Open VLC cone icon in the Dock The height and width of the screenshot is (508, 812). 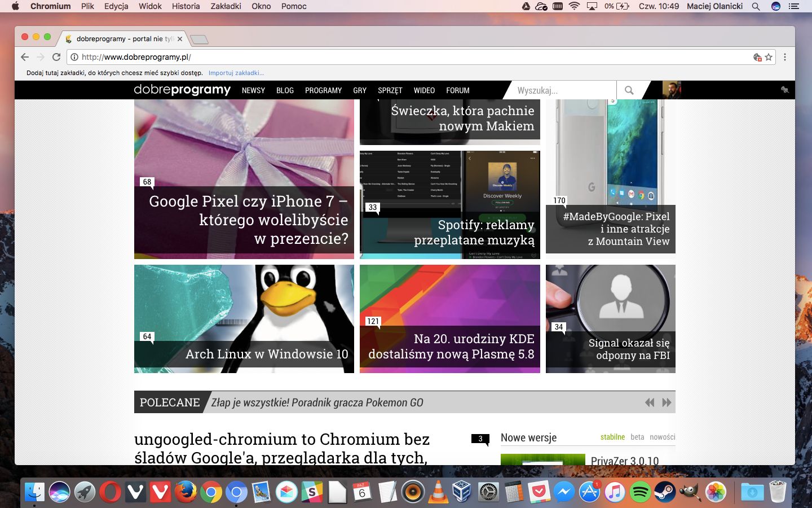click(x=438, y=492)
